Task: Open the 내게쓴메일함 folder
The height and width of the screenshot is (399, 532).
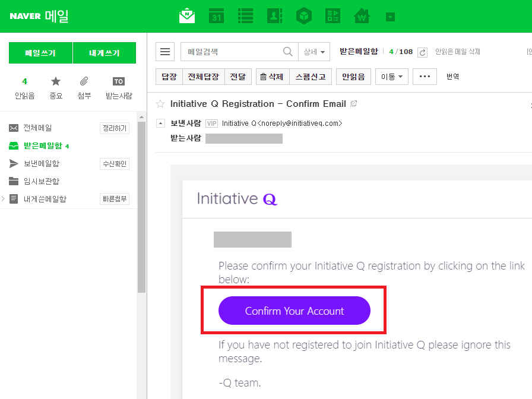Action: [x=45, y=199]
